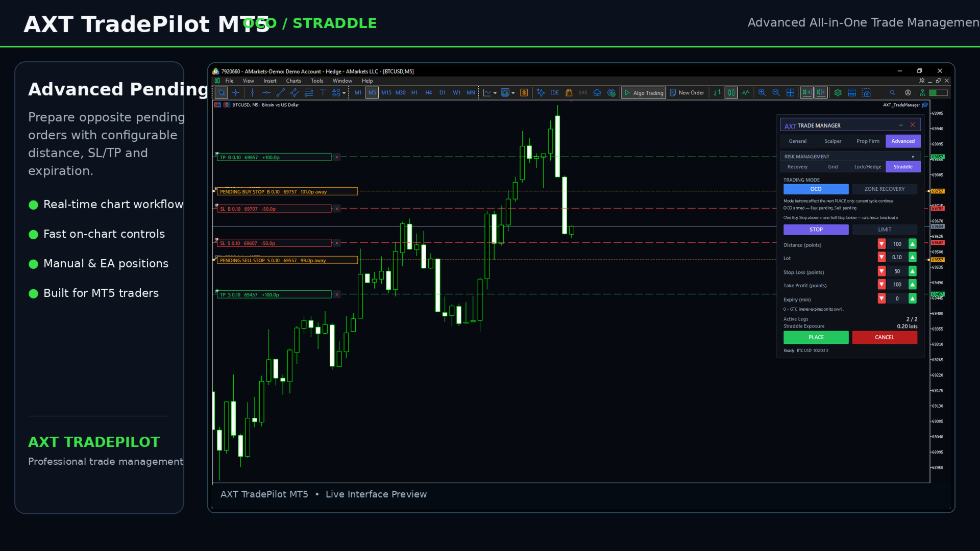980x551 pixels.
Task: Toggle Algo Trading on or off
Action: pyautogui.click(x=644, y=93)
